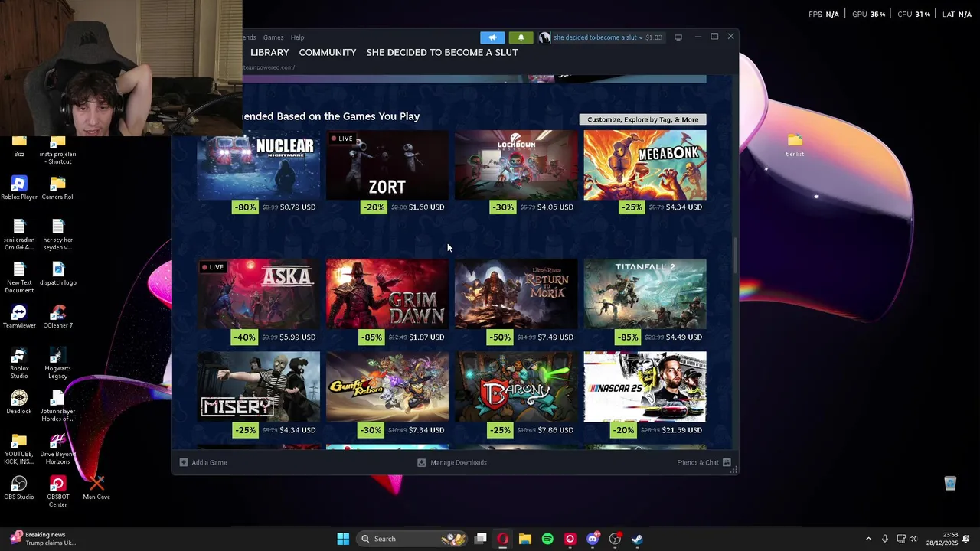The image size is (980, 551).
Task: Select OBS Studio desktop icon
Action: [19, 487]
